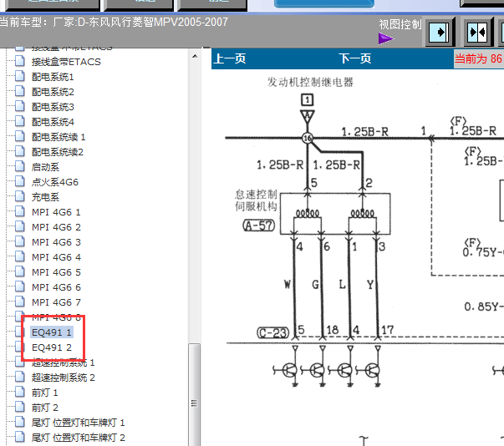Select 配电系统续 1 in list

tap(59, 137)
